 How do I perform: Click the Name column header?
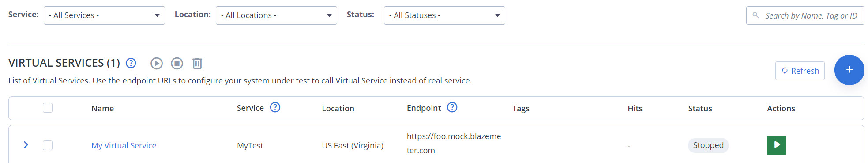pos(103,108)
